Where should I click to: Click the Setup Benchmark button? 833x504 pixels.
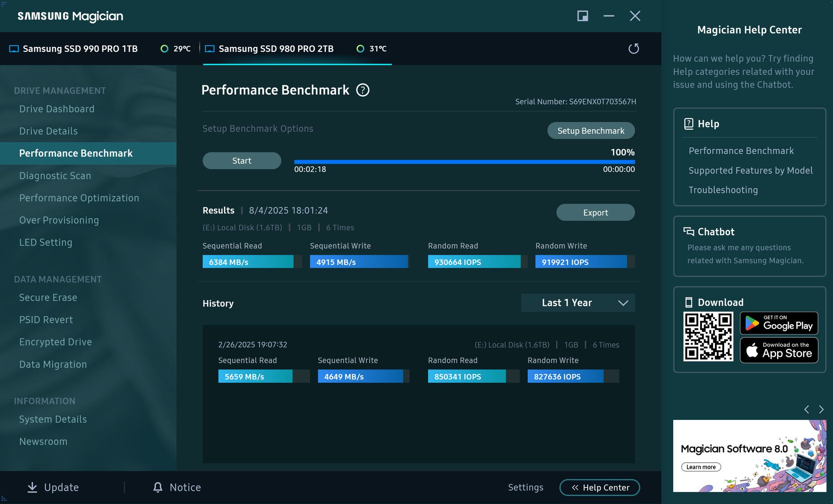coord(591,131)
